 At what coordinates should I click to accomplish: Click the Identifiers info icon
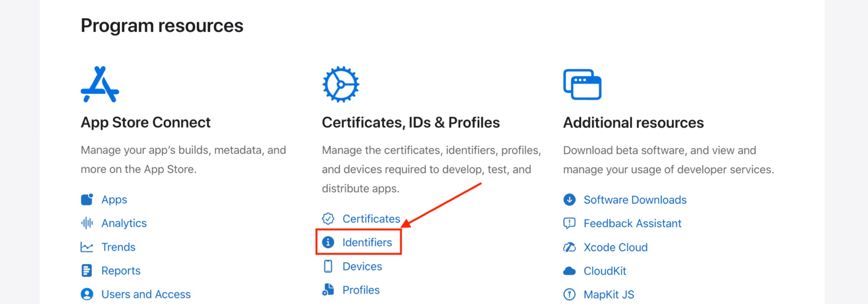click(328, 242)
